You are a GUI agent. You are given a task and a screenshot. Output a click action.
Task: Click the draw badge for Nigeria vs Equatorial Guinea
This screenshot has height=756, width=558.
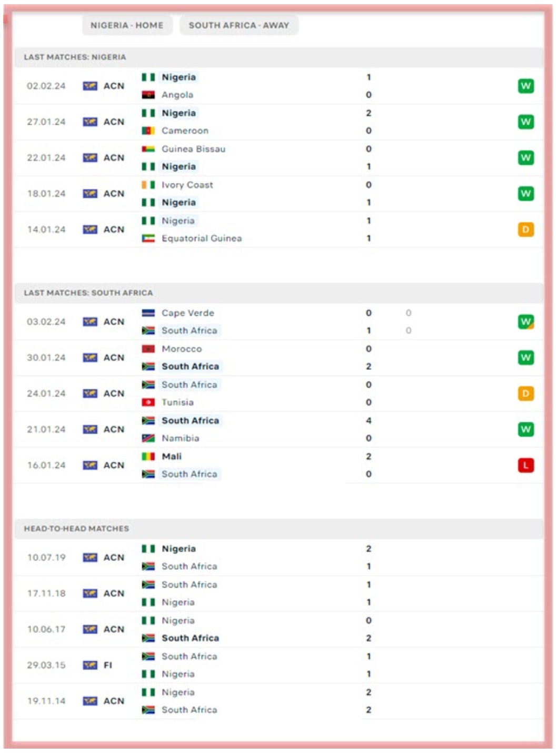525,229
